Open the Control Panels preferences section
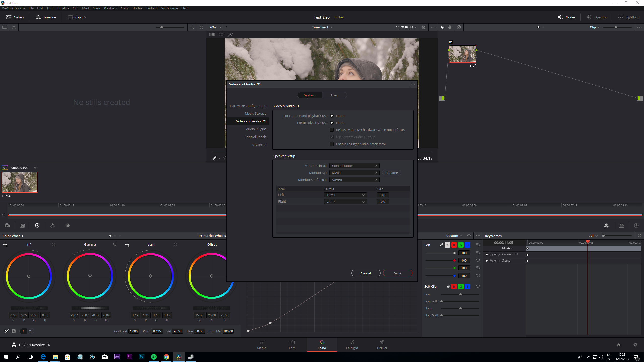The width and height of the screenshot is (644, 362). [255, 137]
